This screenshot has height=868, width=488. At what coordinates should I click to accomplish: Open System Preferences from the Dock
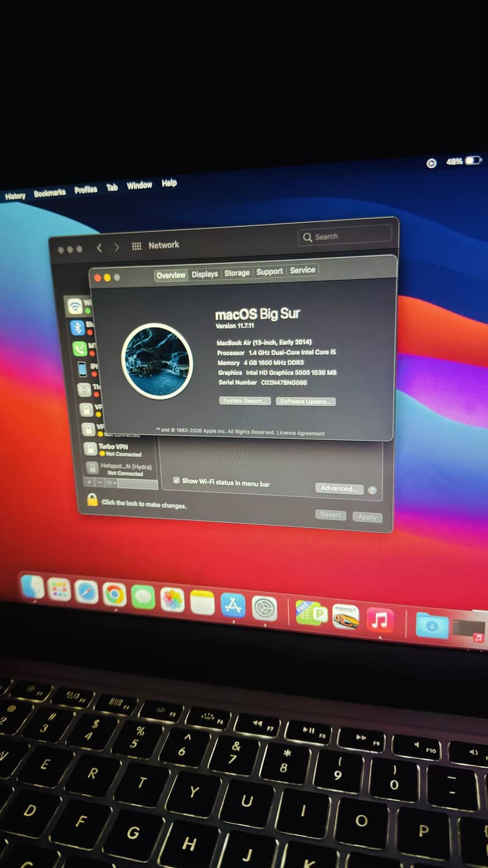click(x=265, y=608)
